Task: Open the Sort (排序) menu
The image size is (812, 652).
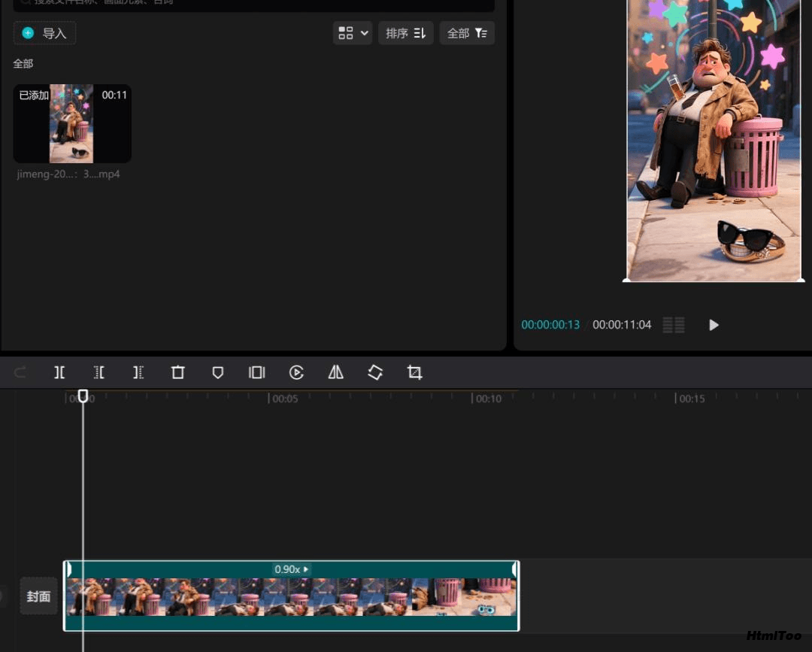Action: (x=405, y=33)
